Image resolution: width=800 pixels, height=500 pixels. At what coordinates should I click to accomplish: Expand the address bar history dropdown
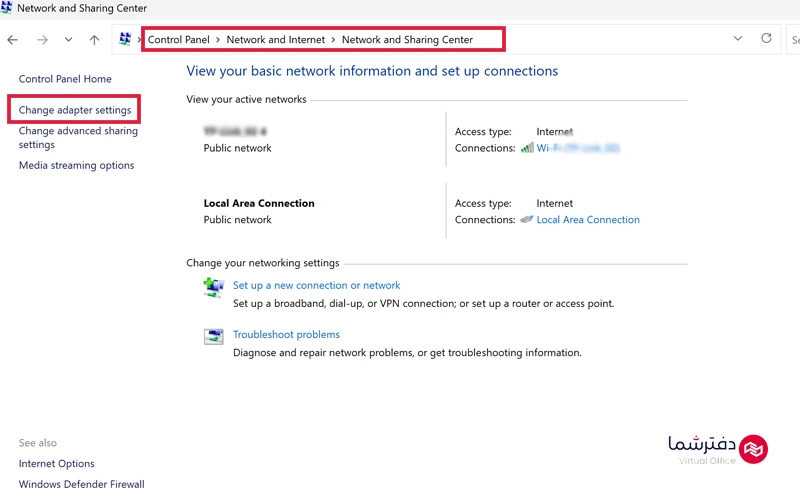pyautogui.click(x=738, y=39)
